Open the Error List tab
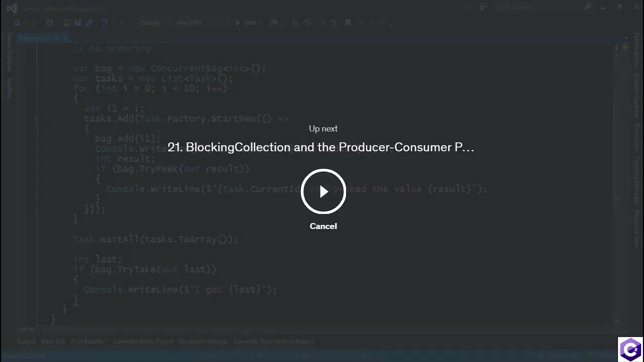This screenshot has height=362, width=644. 53,341
